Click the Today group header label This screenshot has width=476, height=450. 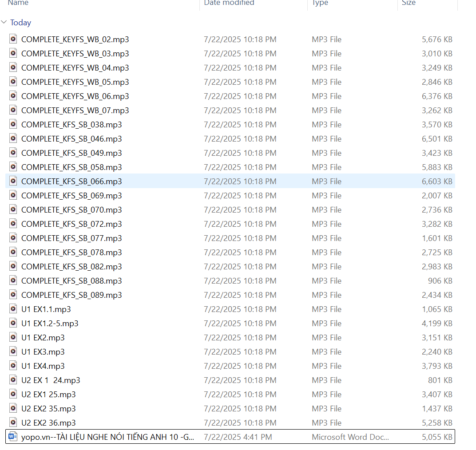[x=20, y=23]
